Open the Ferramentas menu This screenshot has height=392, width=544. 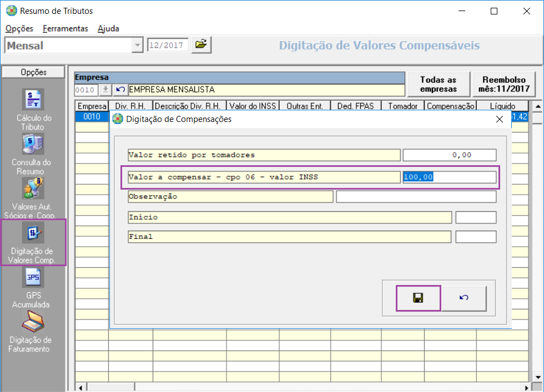tap(66, 28)
